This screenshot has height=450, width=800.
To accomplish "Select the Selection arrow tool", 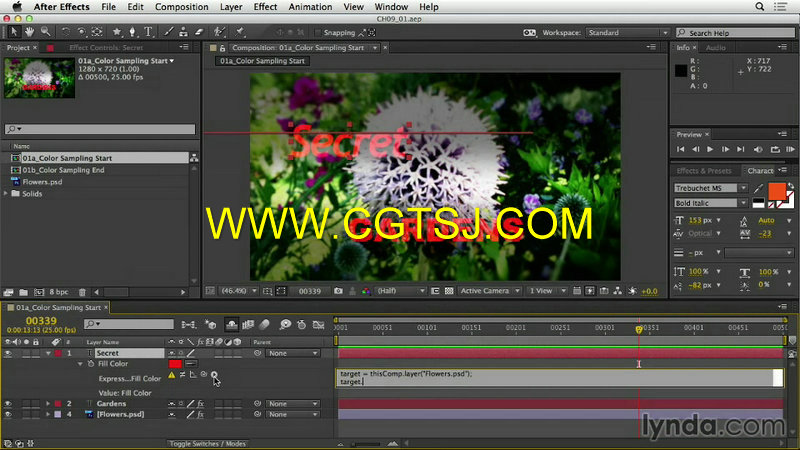I will pyautogui.click(x=14, y=32).
